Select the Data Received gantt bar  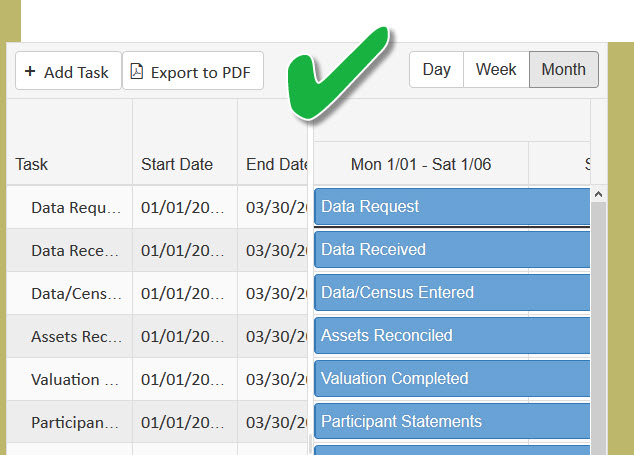[452, 250]
